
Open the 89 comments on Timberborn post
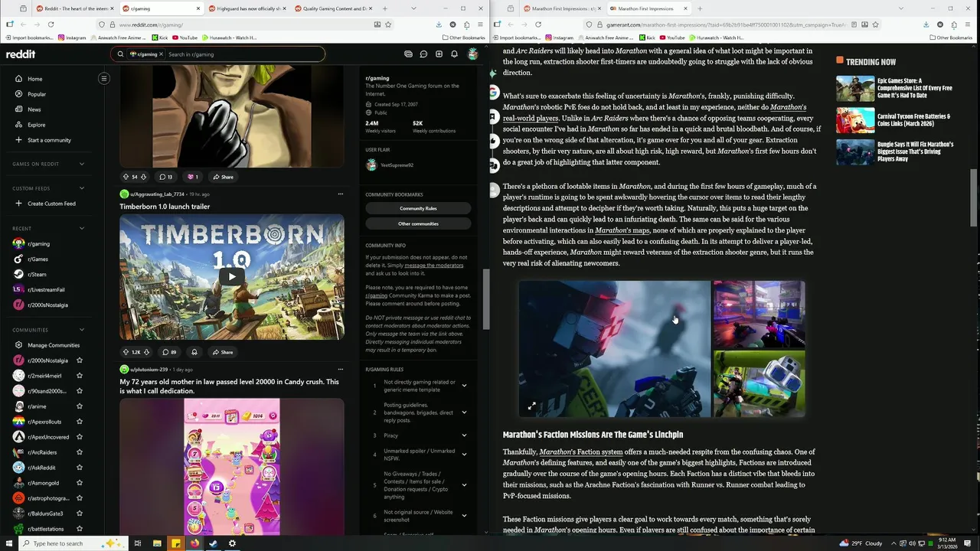[168, 352]
